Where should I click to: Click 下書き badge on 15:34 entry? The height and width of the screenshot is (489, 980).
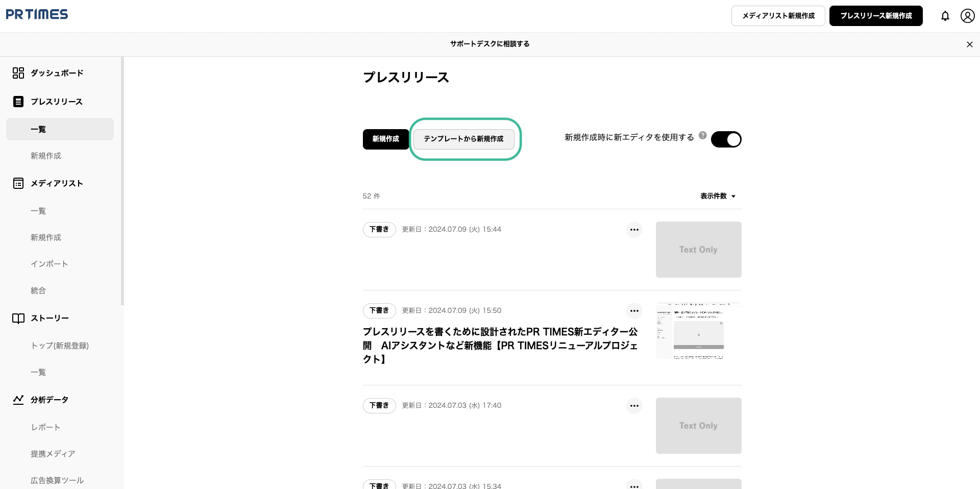(379, 485)
